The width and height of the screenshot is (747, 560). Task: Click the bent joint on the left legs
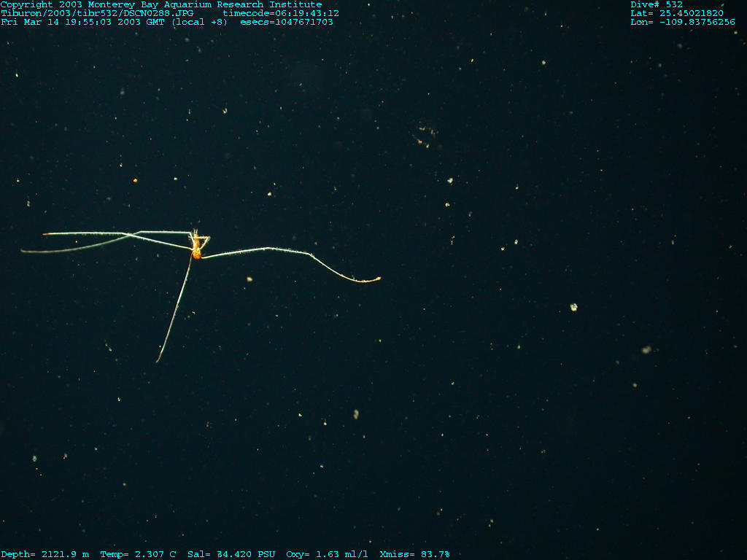tap(132, 235)
